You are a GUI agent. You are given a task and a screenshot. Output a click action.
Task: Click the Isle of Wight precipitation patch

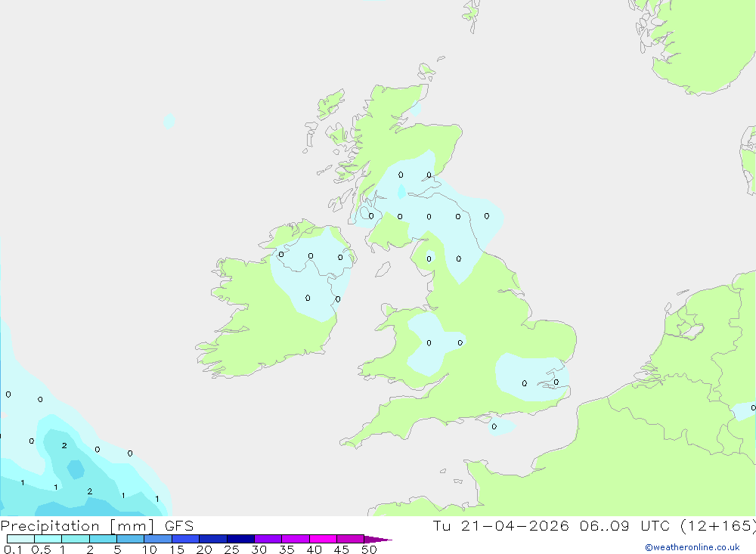(500, 426)
